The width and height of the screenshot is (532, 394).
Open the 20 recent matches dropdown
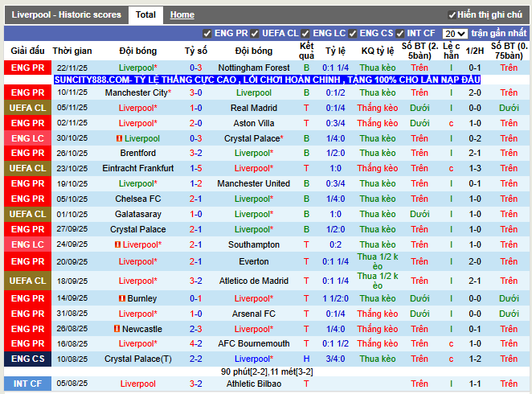(x=455, y=34)
